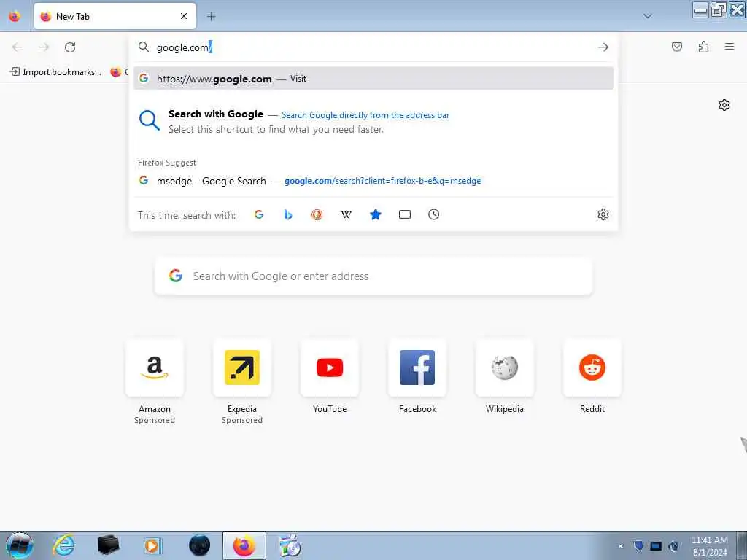Open a new tab with the plus button
Image resolution: width=747 pixels, height=560 pixels.
click(211, 17)
